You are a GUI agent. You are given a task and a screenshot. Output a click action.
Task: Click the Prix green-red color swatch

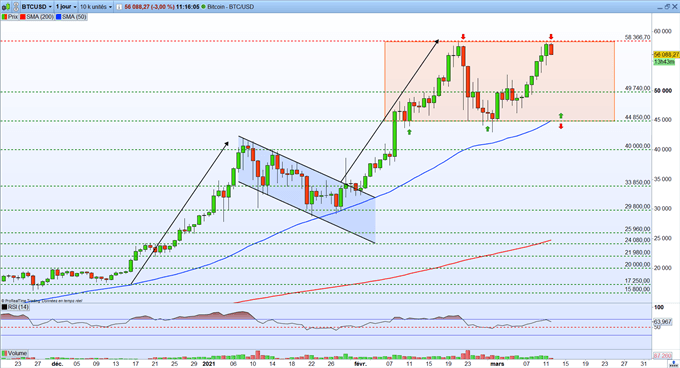pyautogui.click(x=4, y=17)
